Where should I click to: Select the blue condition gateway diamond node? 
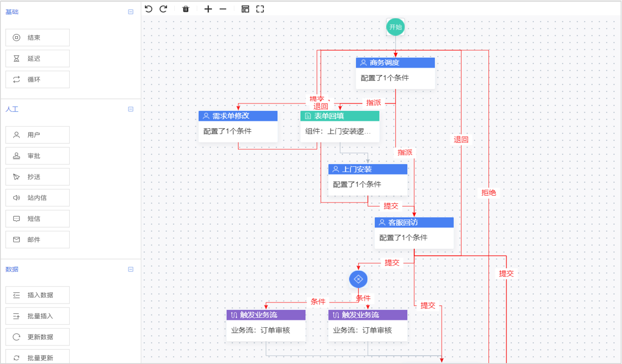click(x=358, y=279)
